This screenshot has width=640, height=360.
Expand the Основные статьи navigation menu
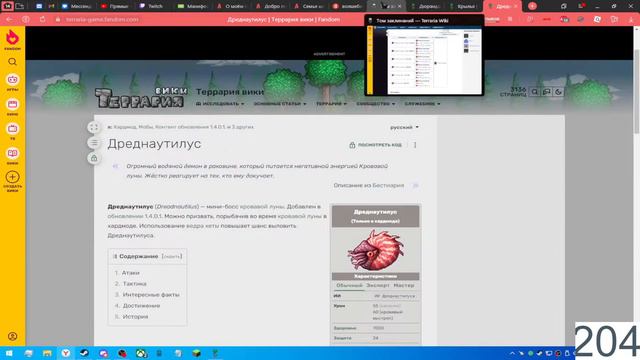tap(280, 104)
